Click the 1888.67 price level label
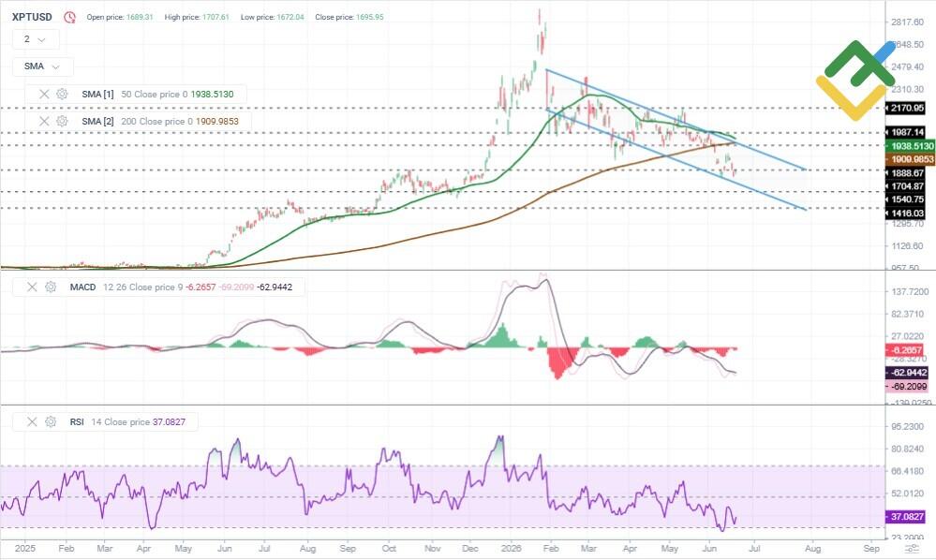936x560 pixels. pos(906,173)
